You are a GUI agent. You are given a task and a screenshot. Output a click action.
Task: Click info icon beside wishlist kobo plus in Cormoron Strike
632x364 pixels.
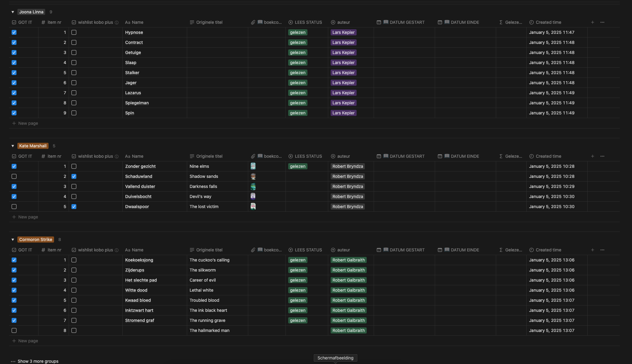pos(117,250)
